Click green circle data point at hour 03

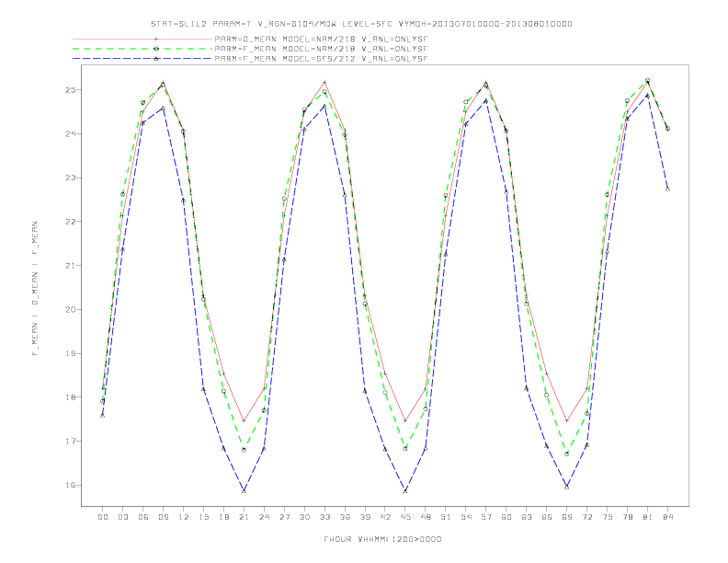[122, 194]
